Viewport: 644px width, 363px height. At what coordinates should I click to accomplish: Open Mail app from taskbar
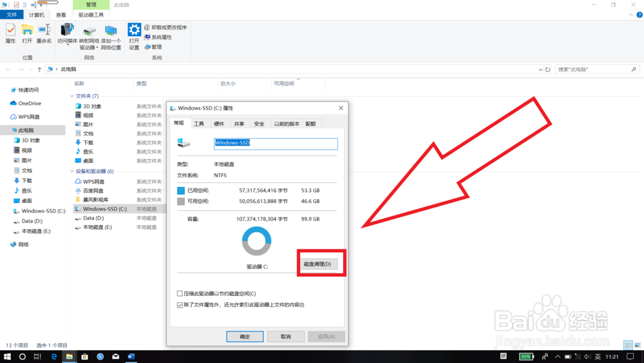tap(116, 357)
